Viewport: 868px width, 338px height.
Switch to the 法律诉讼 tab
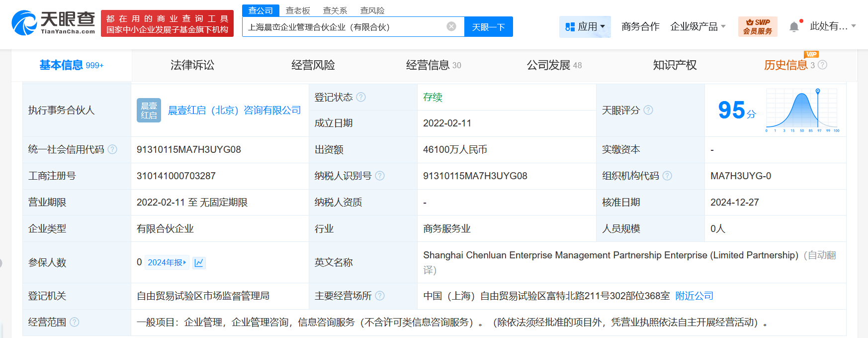192,65
